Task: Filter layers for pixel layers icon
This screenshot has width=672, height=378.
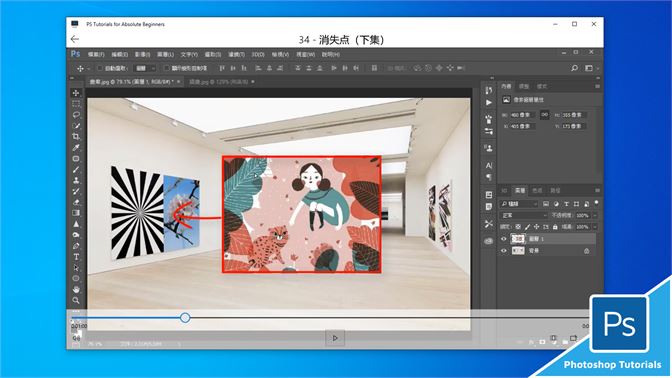Action: (x=546, y=204)
